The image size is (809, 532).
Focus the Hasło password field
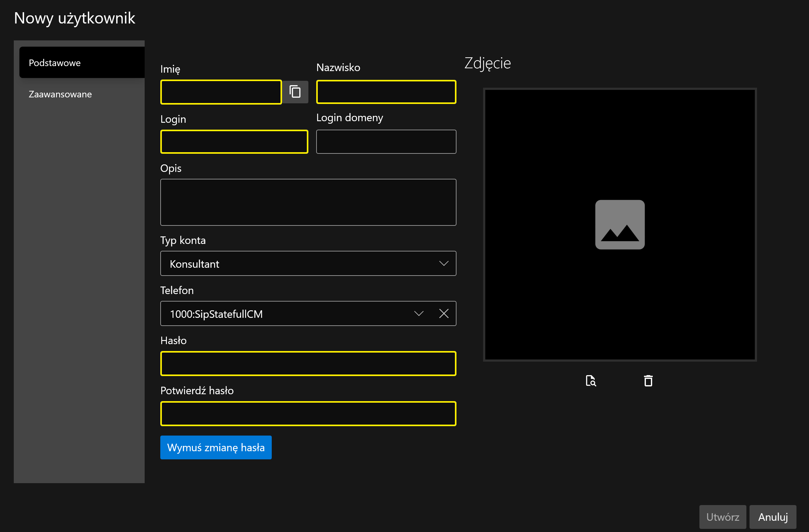click(308, 364)
